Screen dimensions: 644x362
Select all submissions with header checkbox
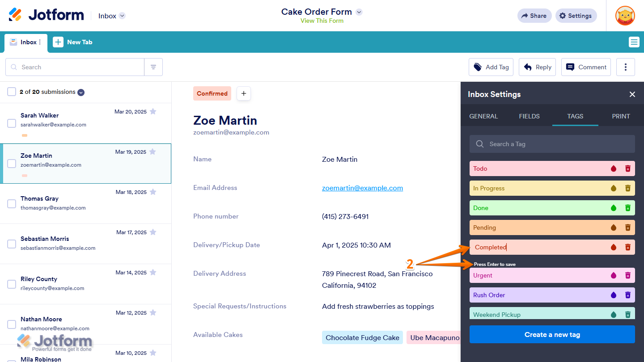(x=12, y=92)
